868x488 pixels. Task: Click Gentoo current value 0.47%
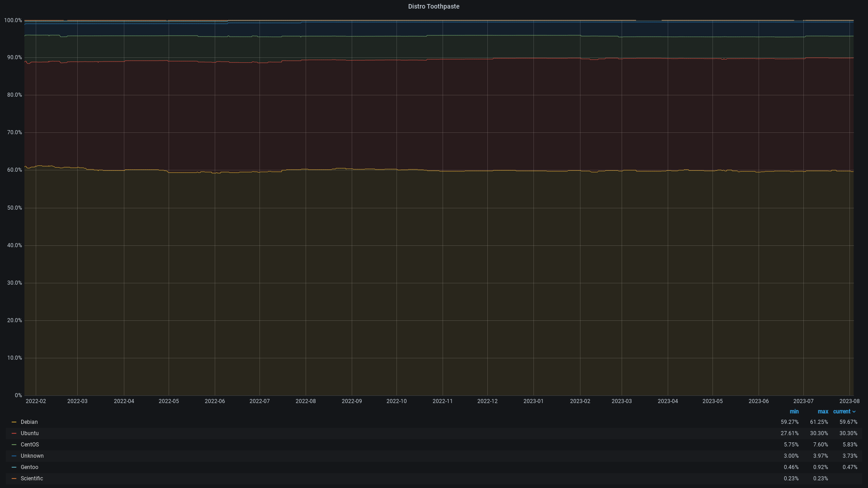(850, 467)
